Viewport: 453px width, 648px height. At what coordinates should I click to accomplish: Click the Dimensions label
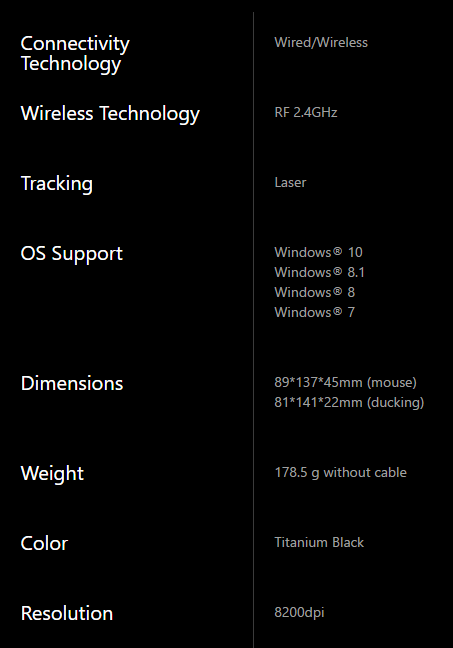tap(72, 384)
